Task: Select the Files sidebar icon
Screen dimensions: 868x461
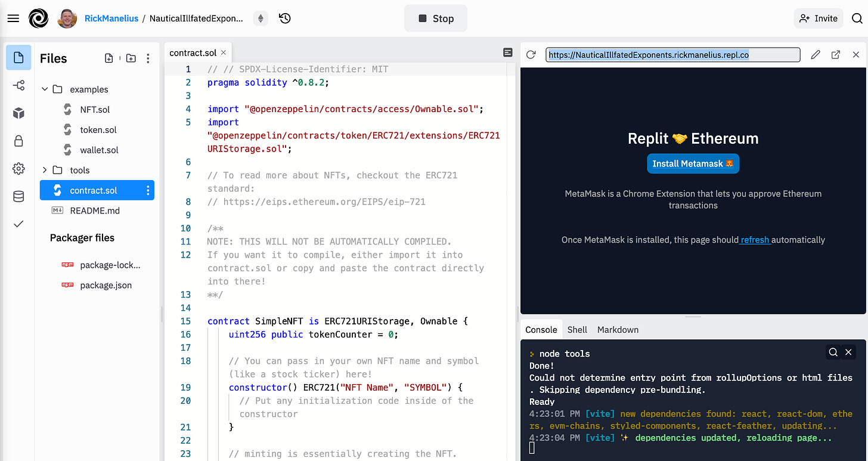Action: click(18, 58)
